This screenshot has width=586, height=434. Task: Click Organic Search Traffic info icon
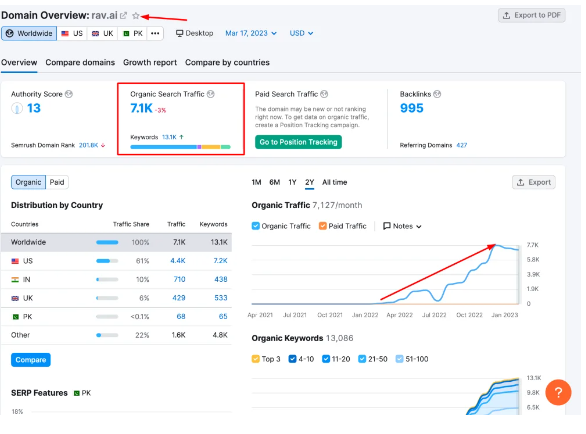(211, 94)
